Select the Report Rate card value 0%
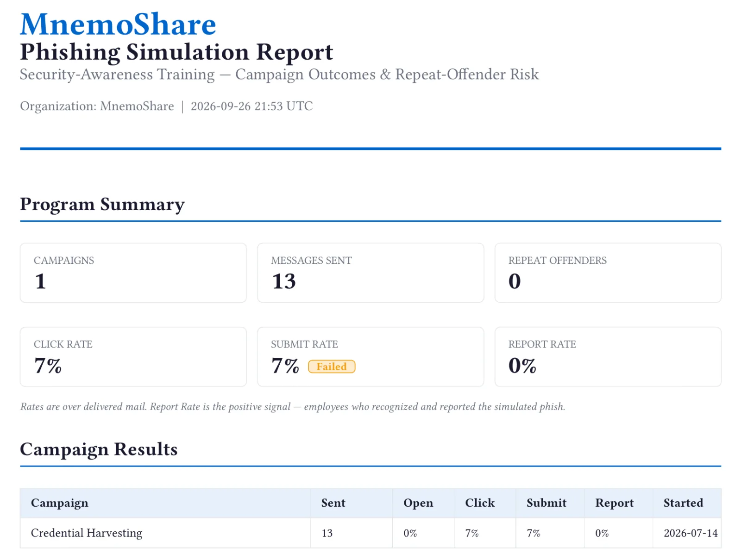This screenshot has height=560, width=741. tap(522, 366)
